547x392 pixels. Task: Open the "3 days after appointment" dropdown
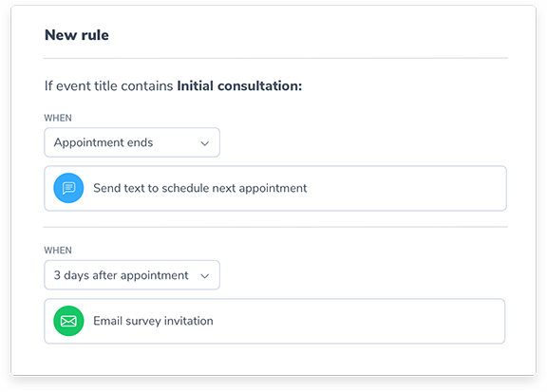132,275
